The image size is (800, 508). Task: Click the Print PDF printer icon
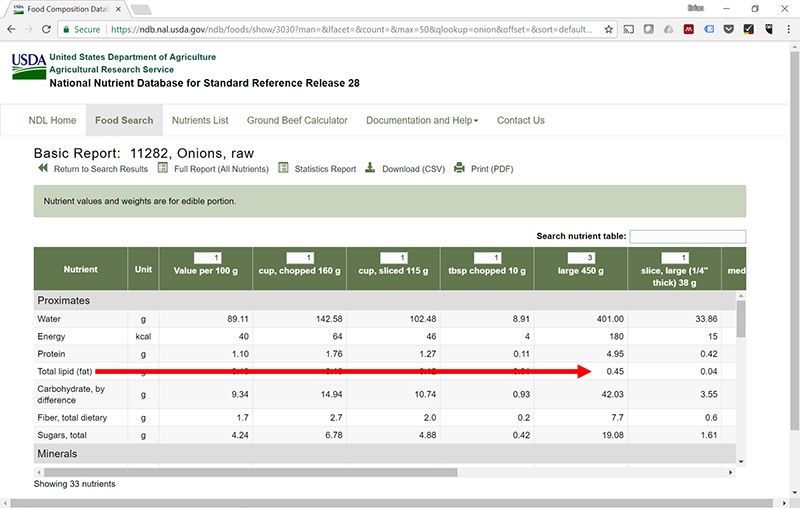[459, 168]
